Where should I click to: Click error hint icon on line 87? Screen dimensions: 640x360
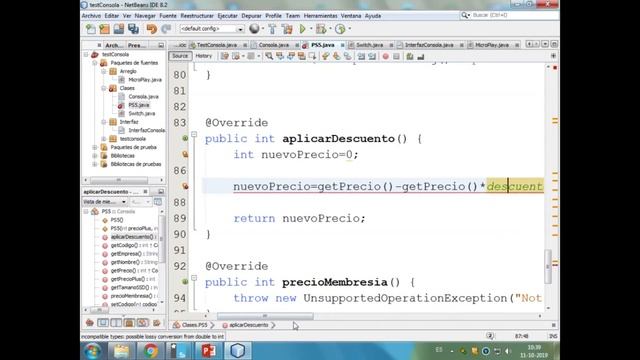(x=185, y=187)
